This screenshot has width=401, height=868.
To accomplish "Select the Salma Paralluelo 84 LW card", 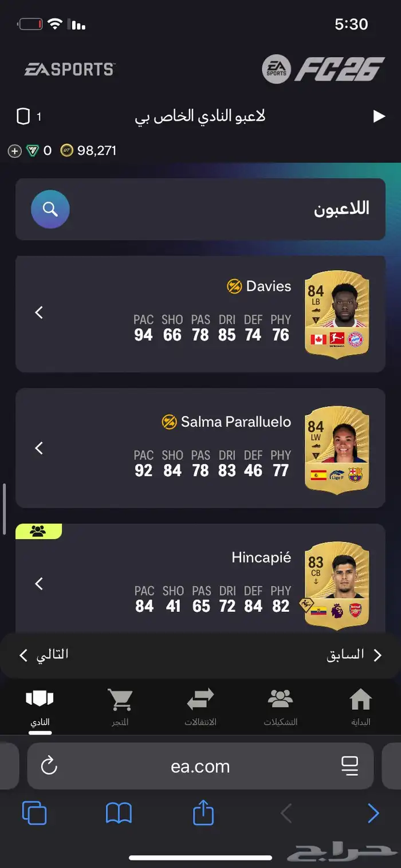I will click(337, 450).
